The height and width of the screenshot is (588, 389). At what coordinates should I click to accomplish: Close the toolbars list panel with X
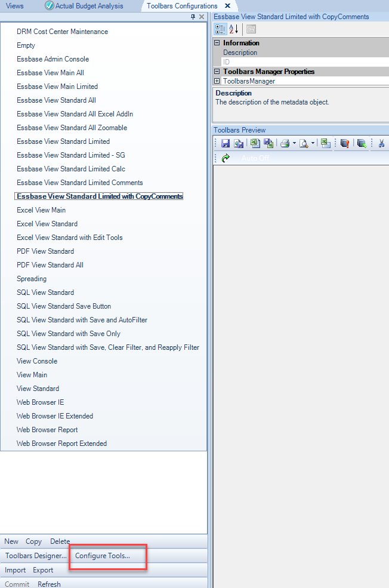coord(202,17)
